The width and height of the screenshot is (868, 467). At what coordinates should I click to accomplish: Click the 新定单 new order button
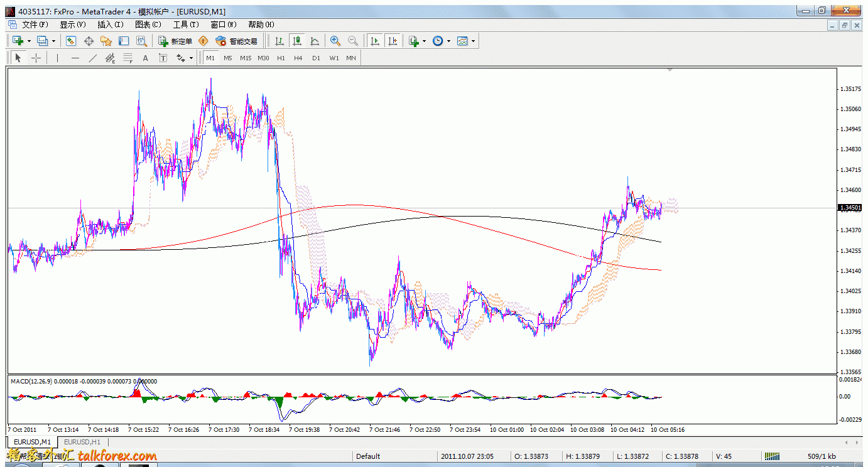click(175, 41)
